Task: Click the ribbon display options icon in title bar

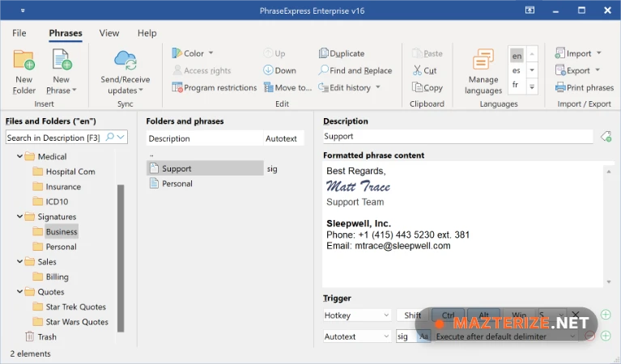Action: 530,11
